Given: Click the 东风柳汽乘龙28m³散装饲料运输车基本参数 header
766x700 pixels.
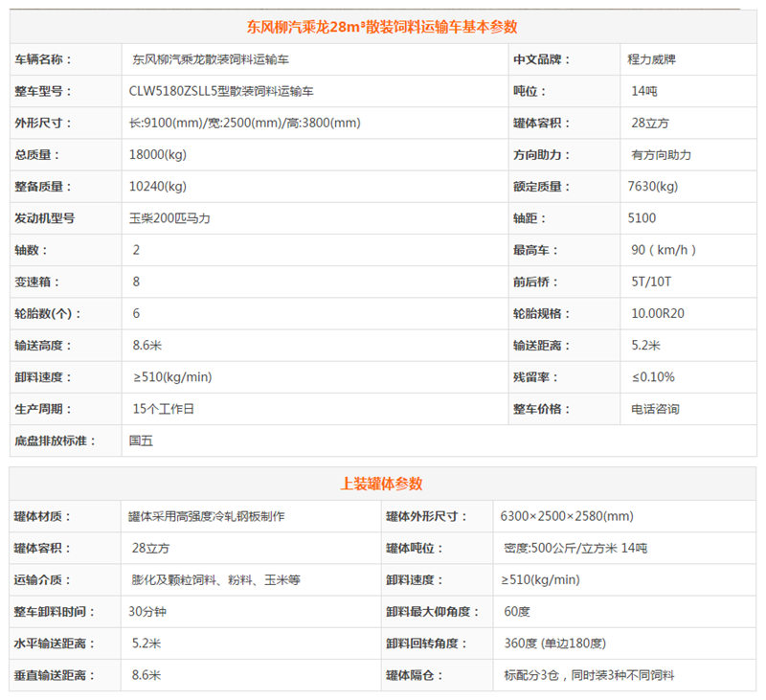Looking at the screenshot, I should (x=383, y=27).
